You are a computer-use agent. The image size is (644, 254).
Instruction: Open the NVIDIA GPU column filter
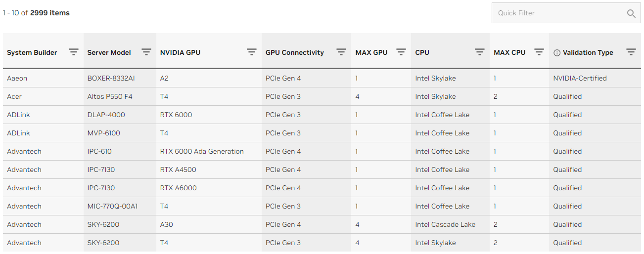[x=252, y=52]
